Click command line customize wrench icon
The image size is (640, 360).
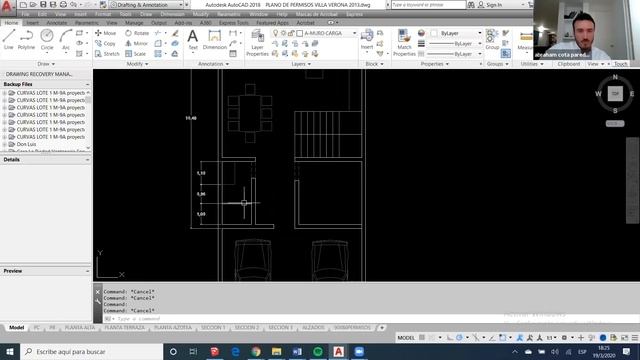pyautogui.click(x=98, y=302)
